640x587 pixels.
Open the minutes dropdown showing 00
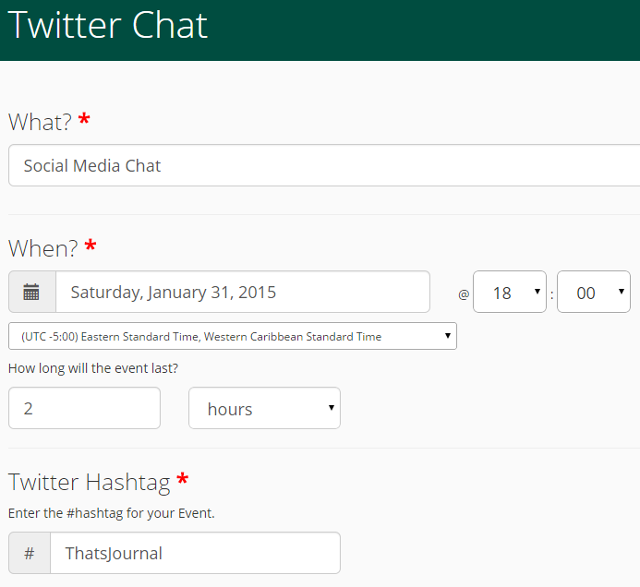(593, 292)
